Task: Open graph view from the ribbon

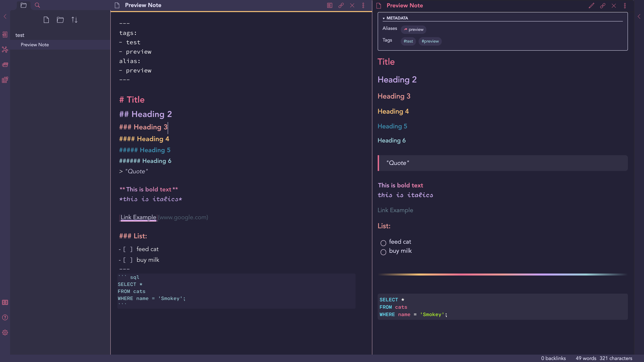Action: [x=5, y=49]
